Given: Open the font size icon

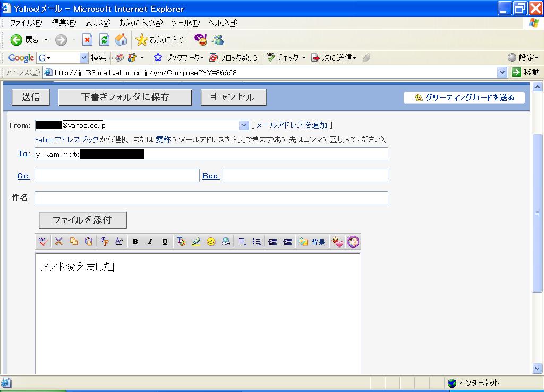Looking at the screenshot, I should click(119, 242).
